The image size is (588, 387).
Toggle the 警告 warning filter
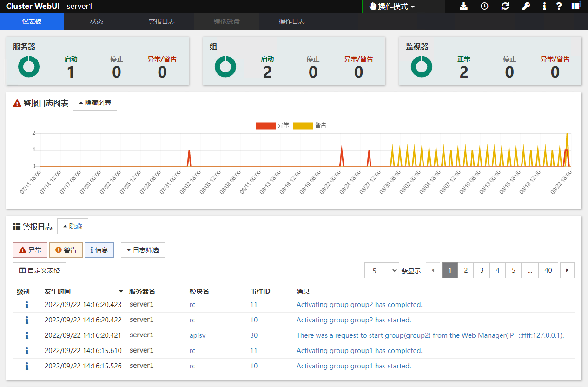(66, 250)
